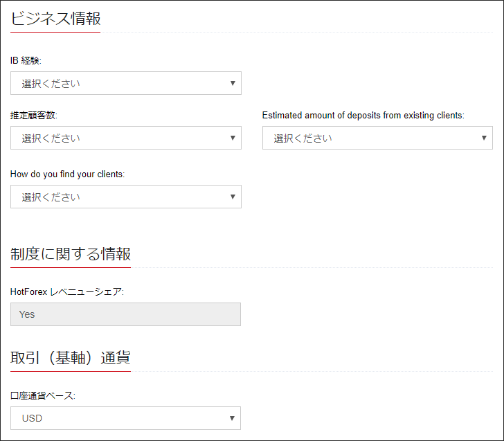Open the 推定顧客数 dropdown
Viewport: 504px width, 441px height.
click(x=125, y=138)
